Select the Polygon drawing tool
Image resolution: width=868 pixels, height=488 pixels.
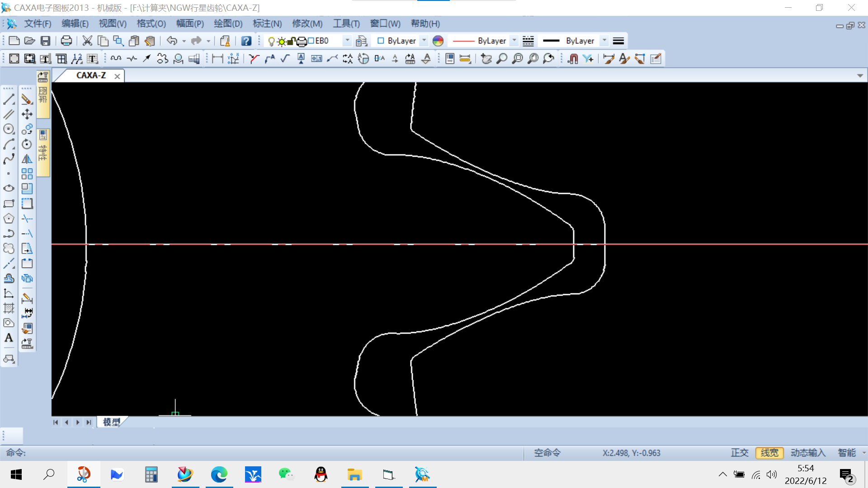tap(9, 219)
